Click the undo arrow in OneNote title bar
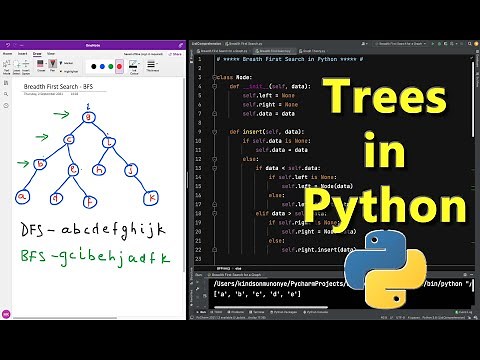Screen dimensions: 480x360 (x=8, y=45)
